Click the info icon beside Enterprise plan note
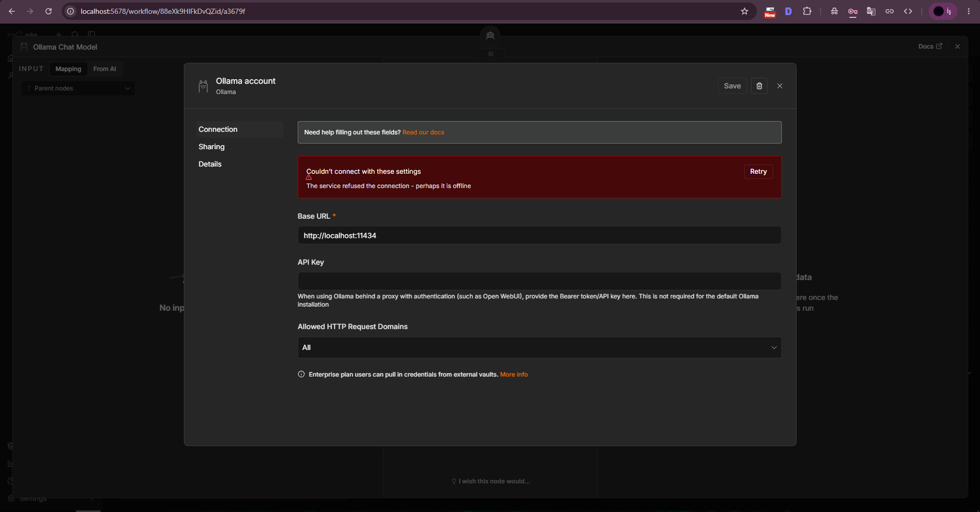The width and height of the screenshot is (980, 512). click(x=301, y=375)
